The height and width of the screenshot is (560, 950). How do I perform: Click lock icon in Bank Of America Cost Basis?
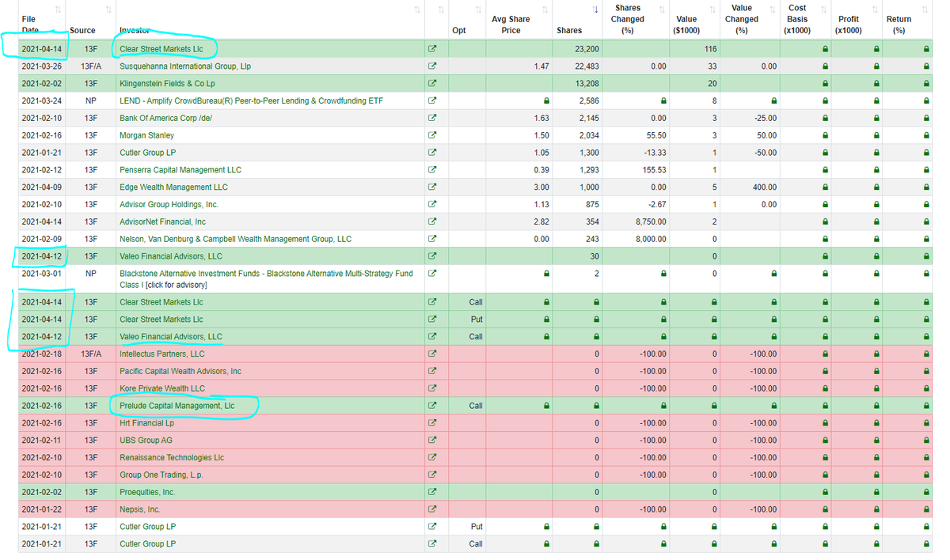825,118
